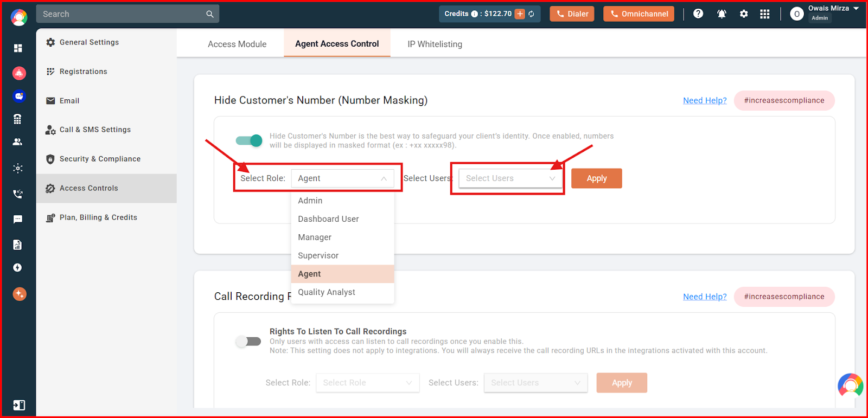Screen dimensions: 868x418
Task: Open the call-forwarding phone sidebar icon
Action: point(18,194)
